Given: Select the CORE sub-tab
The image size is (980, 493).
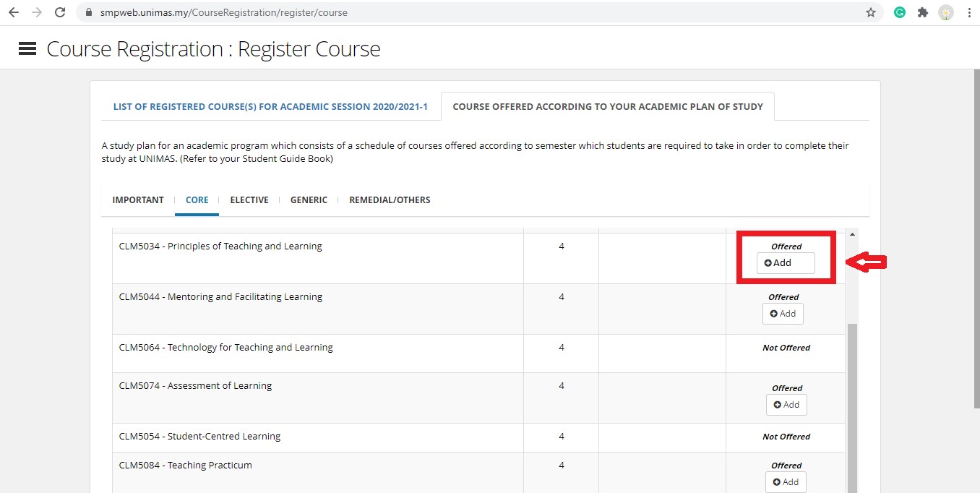Looking at the screenshot, I should tap(197, 200).
